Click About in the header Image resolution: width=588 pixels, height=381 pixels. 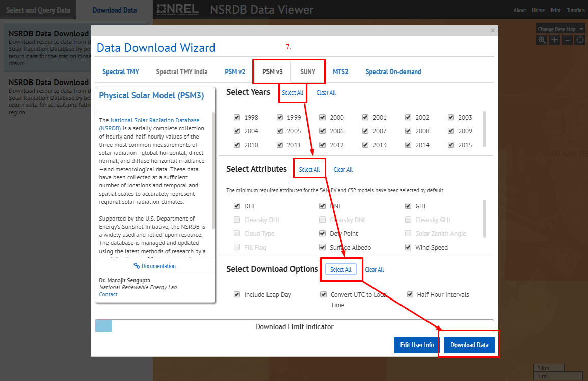[x=520, y=10]
